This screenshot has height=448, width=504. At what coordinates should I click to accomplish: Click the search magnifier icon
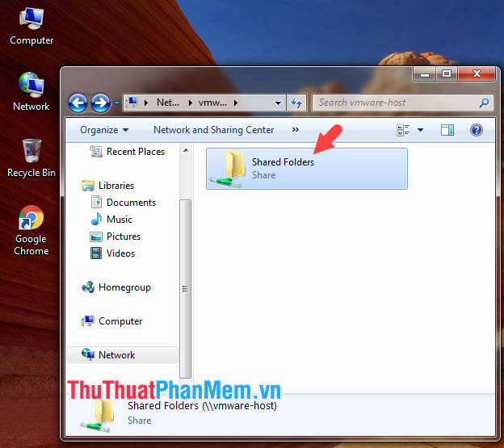tap(484, 103)
